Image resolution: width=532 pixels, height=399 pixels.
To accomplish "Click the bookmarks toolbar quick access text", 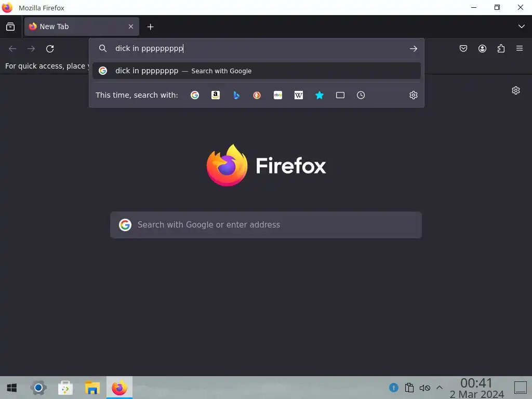I will (47, 66).
